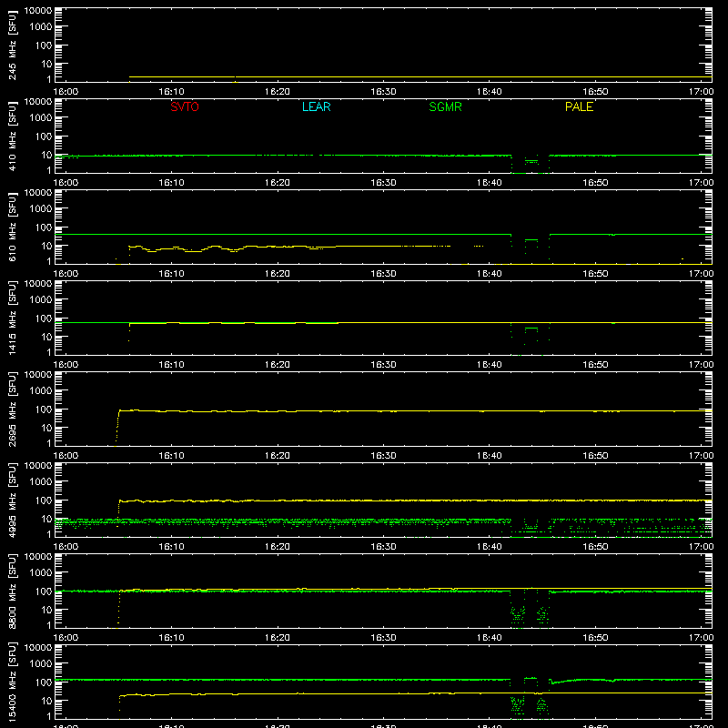Select the 610 MHz [SFU] axis label
This screenshot has width=728, height=728.
pyautogui.click(x=13, y=227)
